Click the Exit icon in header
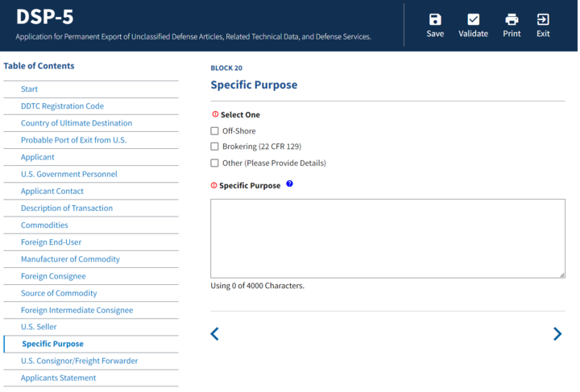This screenshot has width=580, height=392. click(543, 19)
